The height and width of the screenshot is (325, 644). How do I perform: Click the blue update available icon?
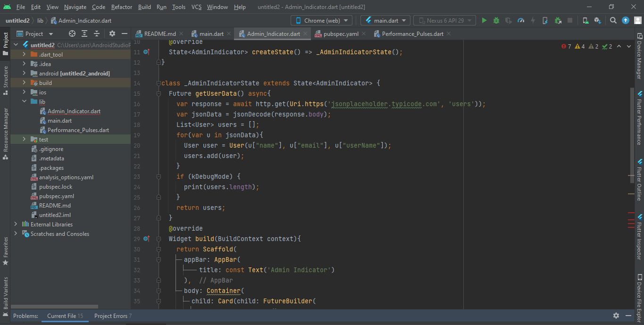coord(625,20)
